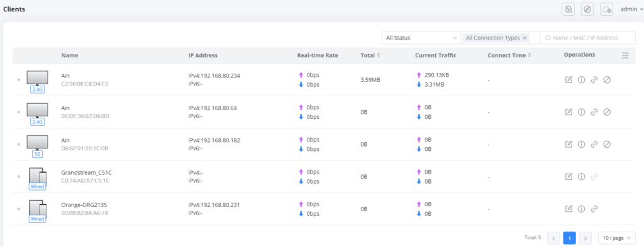Click MAC address C0:74:AD:B7:C5:1C
Viewport: 644px width, 246px height.
coord(85,181)
